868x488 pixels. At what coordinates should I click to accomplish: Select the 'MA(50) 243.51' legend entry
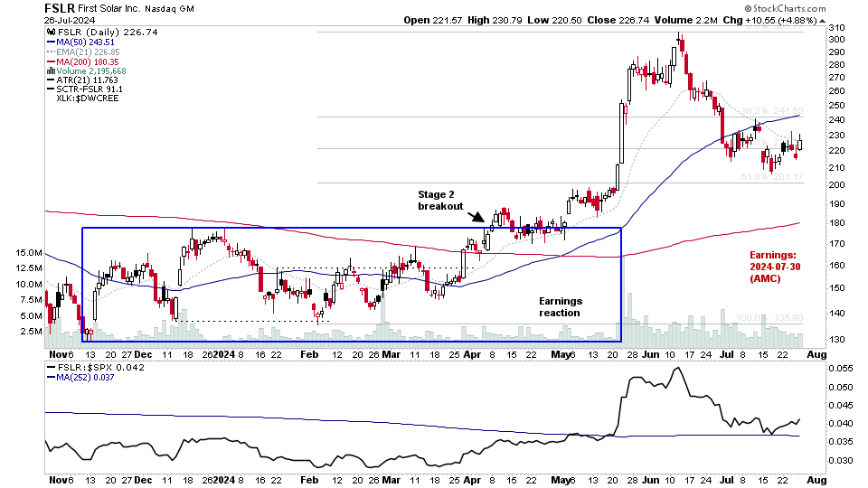pos(85,42)
